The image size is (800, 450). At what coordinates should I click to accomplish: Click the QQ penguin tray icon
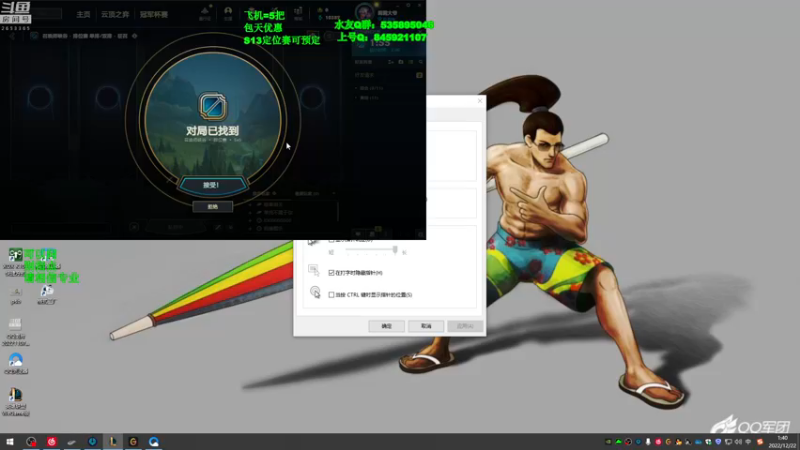(679, 442)
